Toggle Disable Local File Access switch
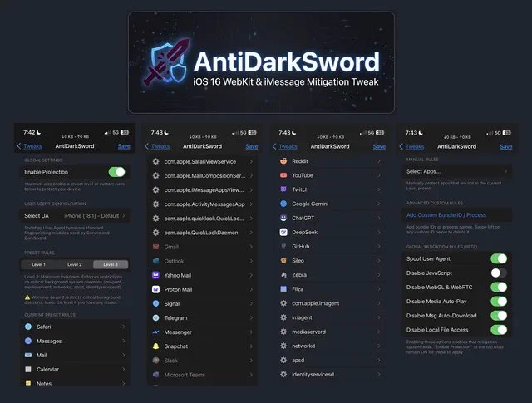Image resolution: width=532 pixels, height=403 pixels. [499, 330]
